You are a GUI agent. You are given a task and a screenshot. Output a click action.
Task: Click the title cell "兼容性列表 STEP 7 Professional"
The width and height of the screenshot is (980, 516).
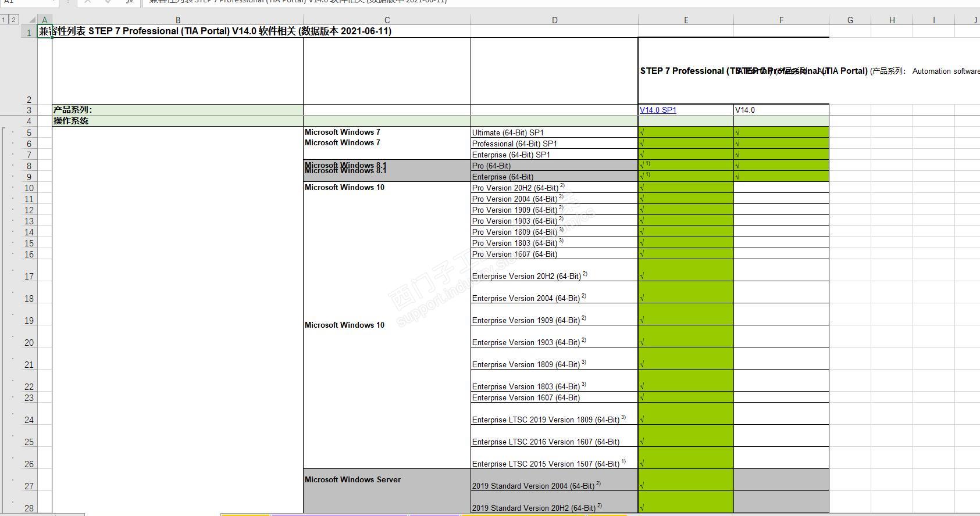pos(215,31)
